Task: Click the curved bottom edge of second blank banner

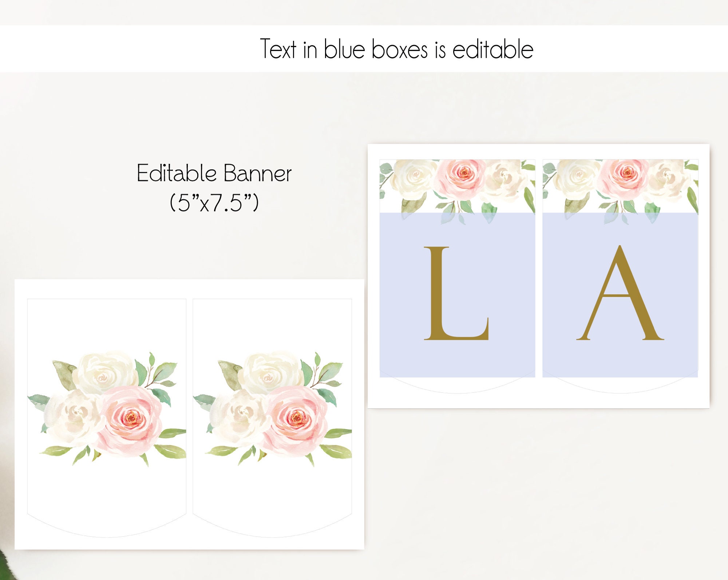Action: point(272,531)
